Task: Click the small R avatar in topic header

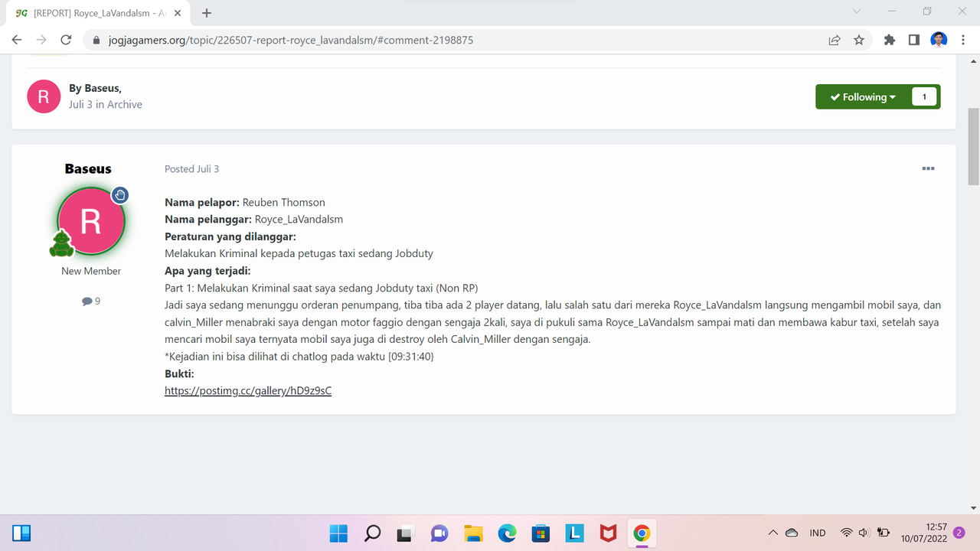Action: pos(44,96)
